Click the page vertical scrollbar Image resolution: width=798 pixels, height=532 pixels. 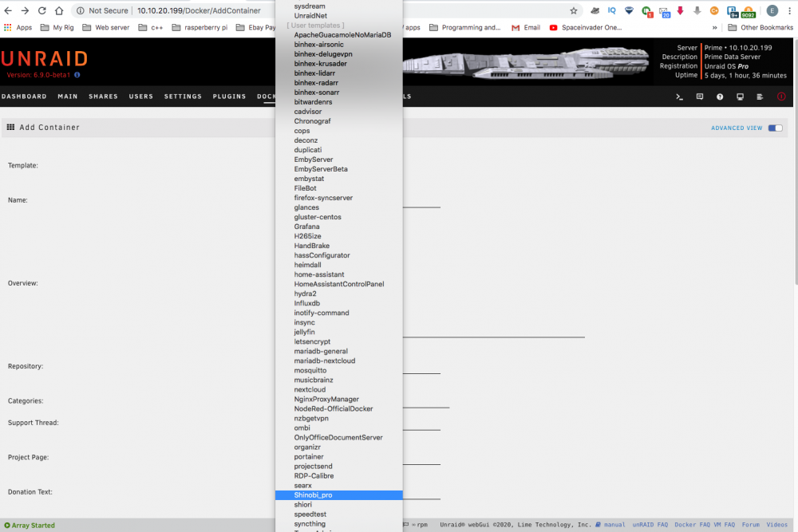coord(795,161)
